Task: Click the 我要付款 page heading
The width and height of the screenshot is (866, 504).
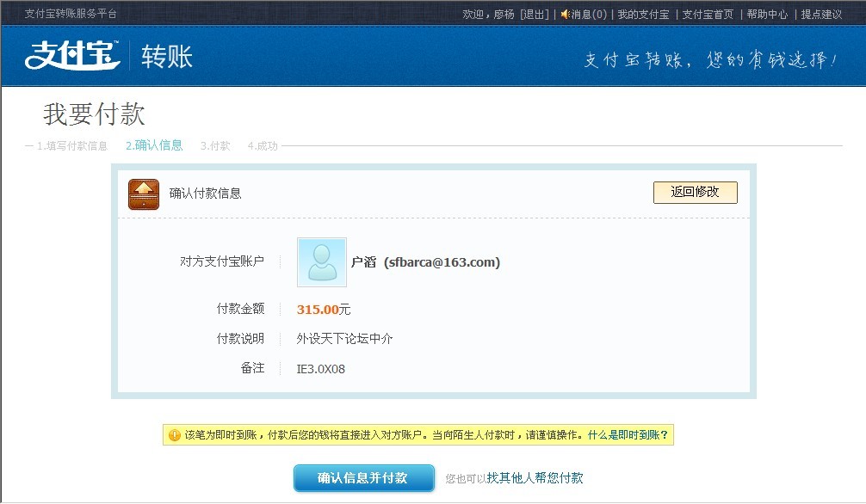Action: pos(95,114)
